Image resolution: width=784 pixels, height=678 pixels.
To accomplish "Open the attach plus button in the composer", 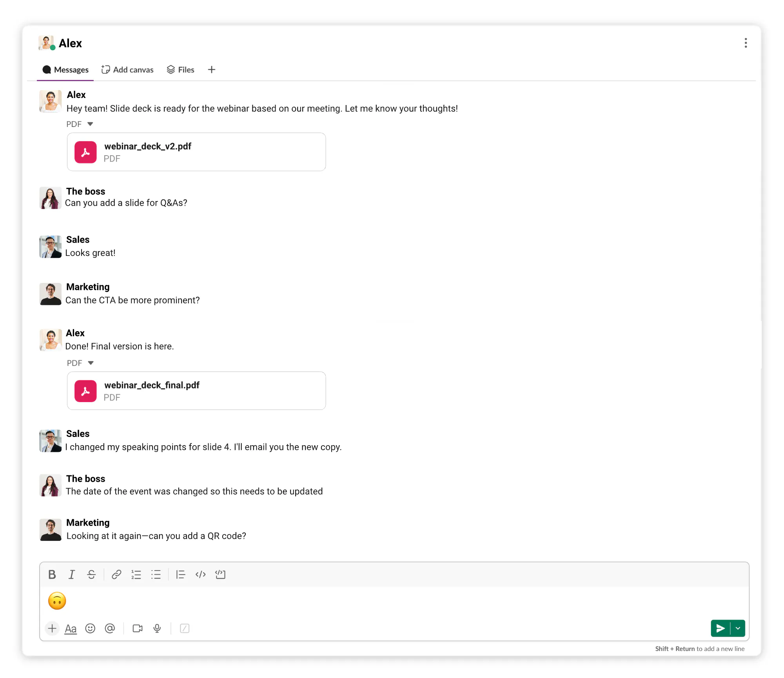I will 52,628.
